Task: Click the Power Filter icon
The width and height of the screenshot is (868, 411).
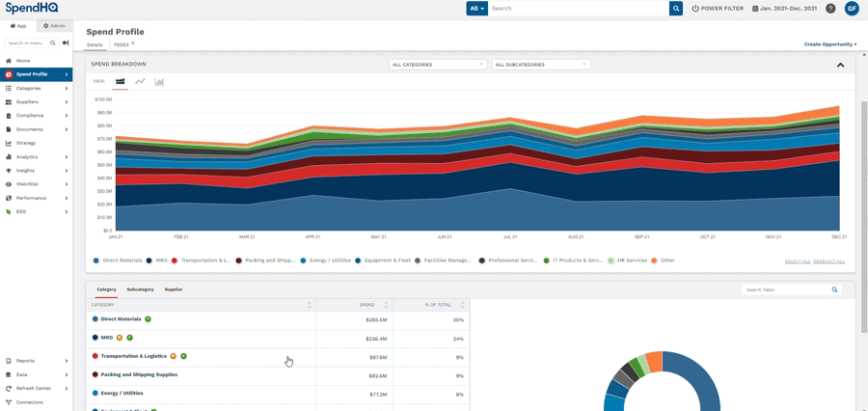Action: (x=695, y=9)
